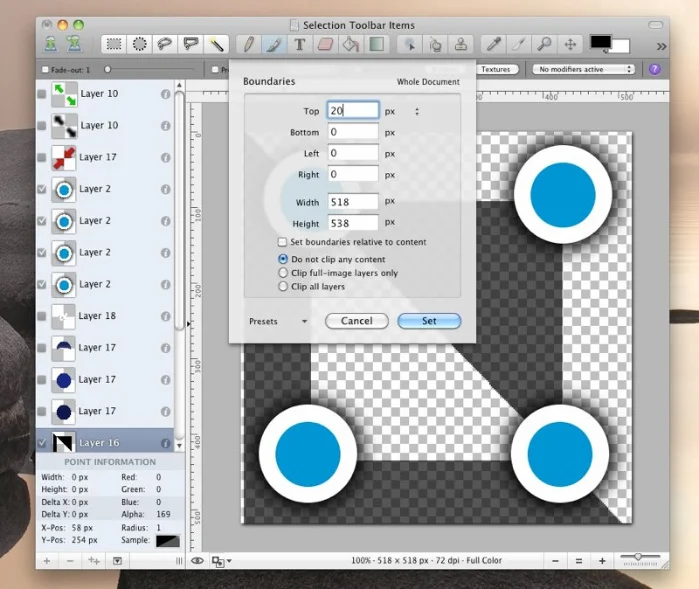Pick the paint bucket fill tool
Viewport: 699px width, 589px height.
pyautogui.click(x=351, y=44)
